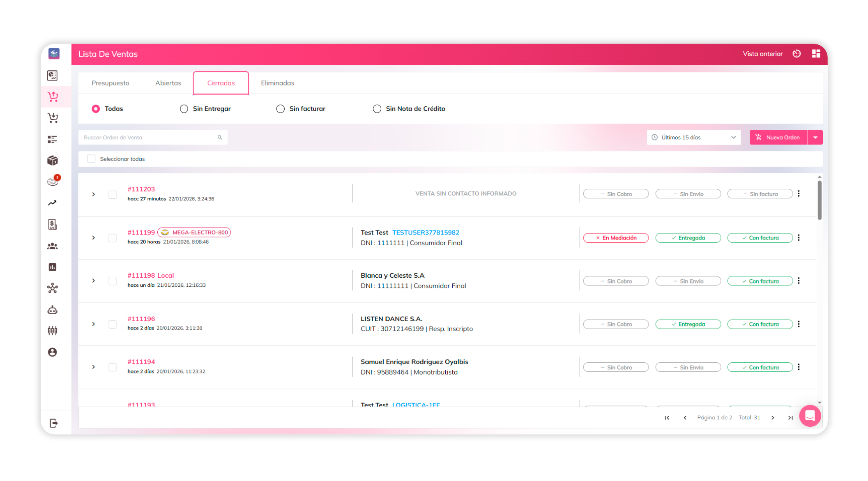Viewport: 868px width, 481px height.
Task: Tick the checkbox for order #111198
Action: click(113, 281)
